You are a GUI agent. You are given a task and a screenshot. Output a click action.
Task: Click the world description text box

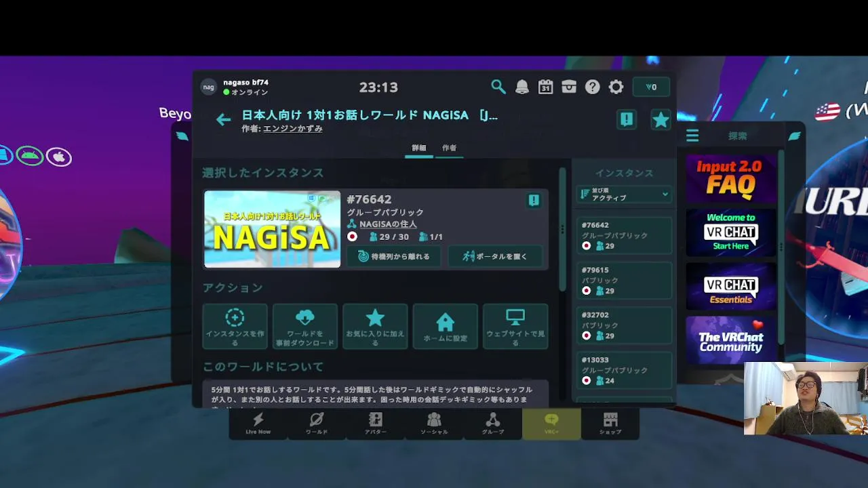pyautogui.click(x=375, y=394)
